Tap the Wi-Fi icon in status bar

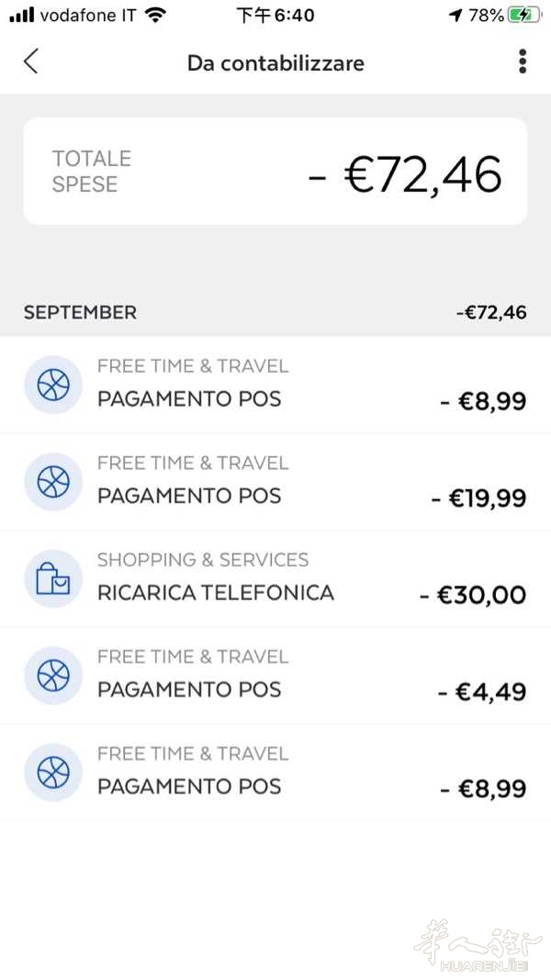(x=155, y=16)
